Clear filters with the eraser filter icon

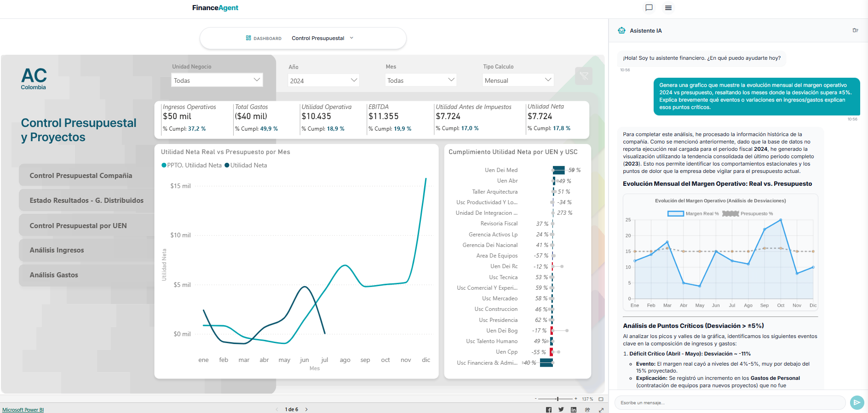coord(584,76)
